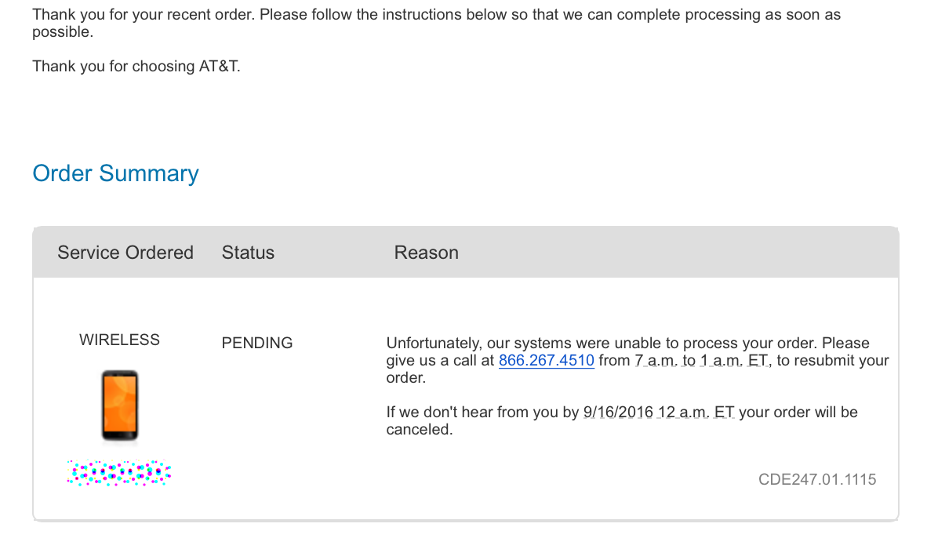Image resolution: width=927 pixels, height=560 pixels.
Task: Call the 866.267.4510 phone number link
Action: tap(547, 360)
